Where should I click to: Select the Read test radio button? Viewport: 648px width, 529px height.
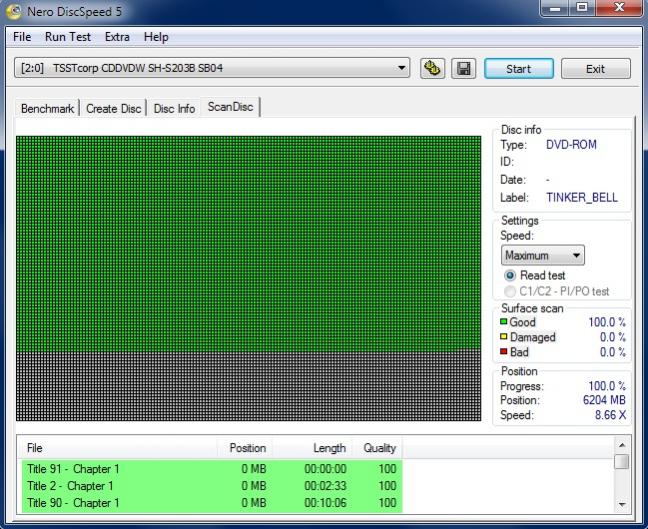coord(510,275)
